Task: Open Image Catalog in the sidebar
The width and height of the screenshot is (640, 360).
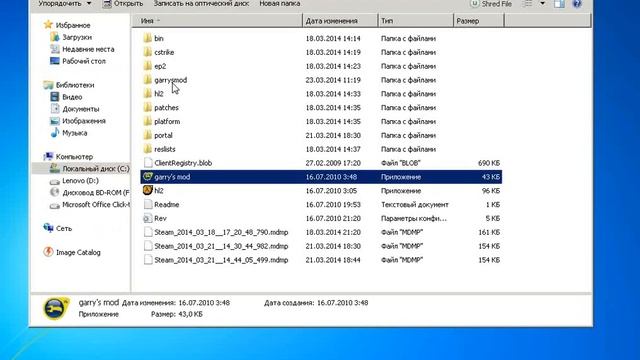Action: tap(72, 252)
